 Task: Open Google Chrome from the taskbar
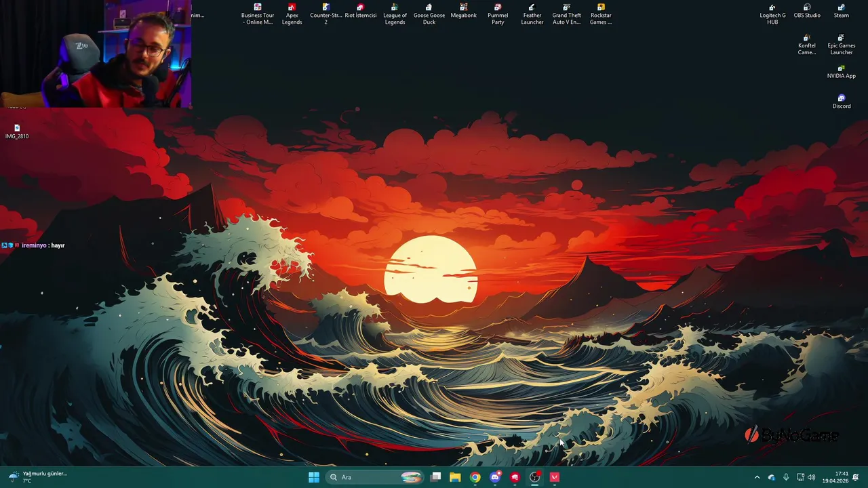[x=475, y=477]
